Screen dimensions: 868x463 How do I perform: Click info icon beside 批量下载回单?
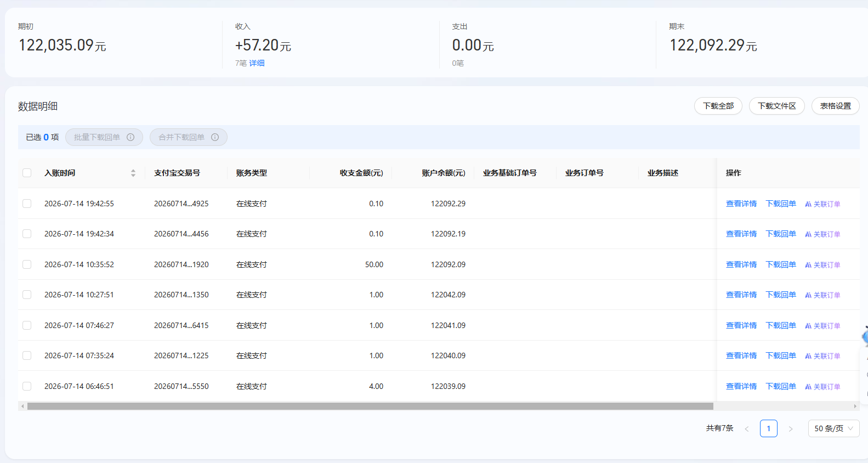coord(131,137)
